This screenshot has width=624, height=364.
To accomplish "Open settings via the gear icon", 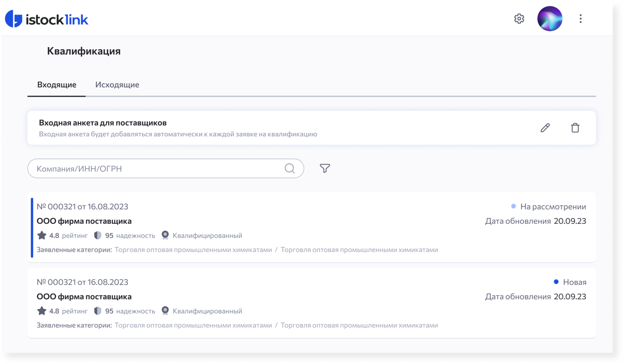I will 519,19.
